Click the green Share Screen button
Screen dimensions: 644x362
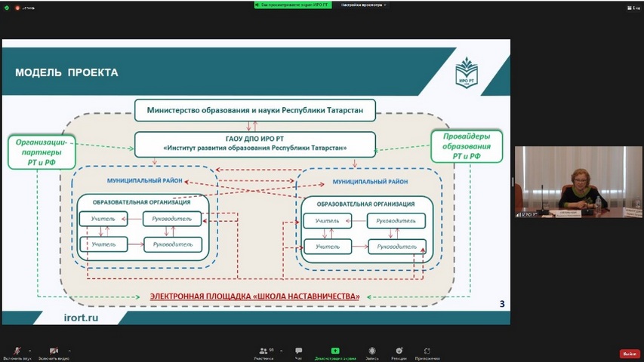tap(335, 354)
